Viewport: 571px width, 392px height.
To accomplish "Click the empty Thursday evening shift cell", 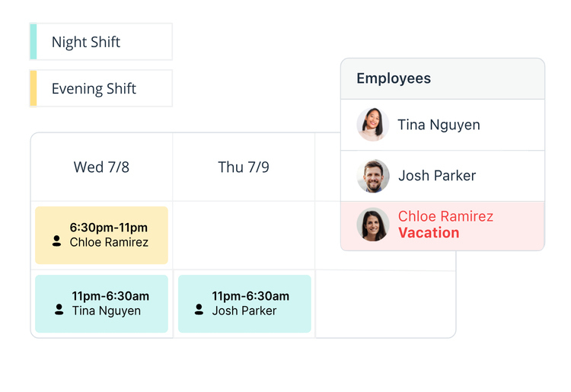I will tap(244, 235).
